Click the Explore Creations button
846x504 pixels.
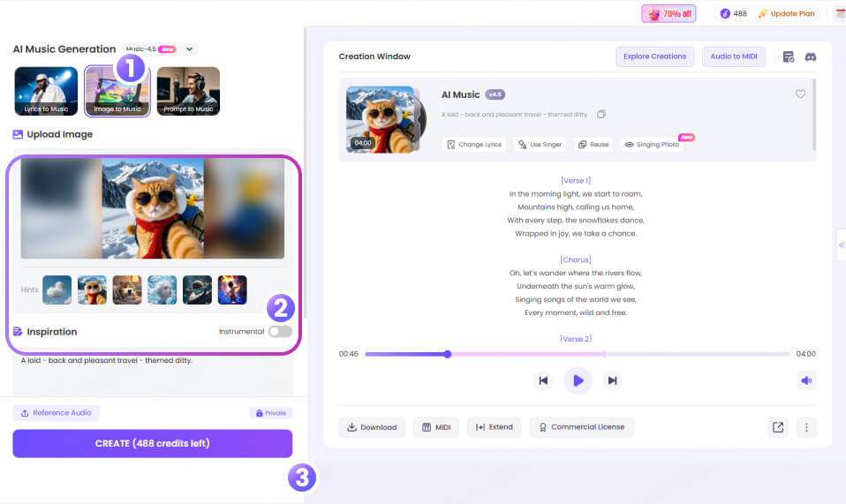654,56
